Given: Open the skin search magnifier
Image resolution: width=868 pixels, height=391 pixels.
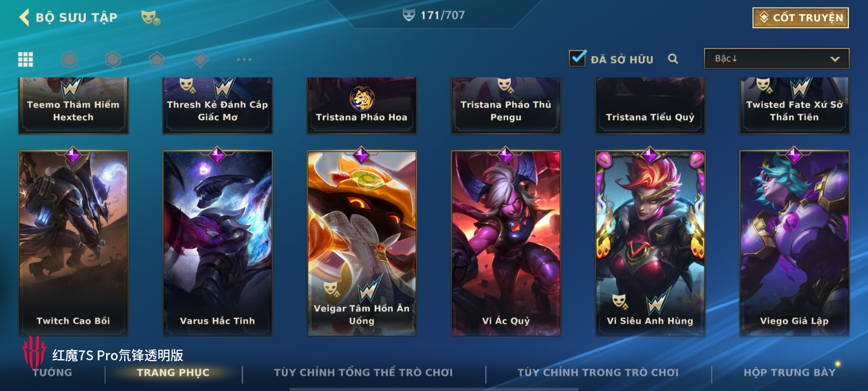Looking at the screenshot, I should pyautogui.click(x=673, y=59).
